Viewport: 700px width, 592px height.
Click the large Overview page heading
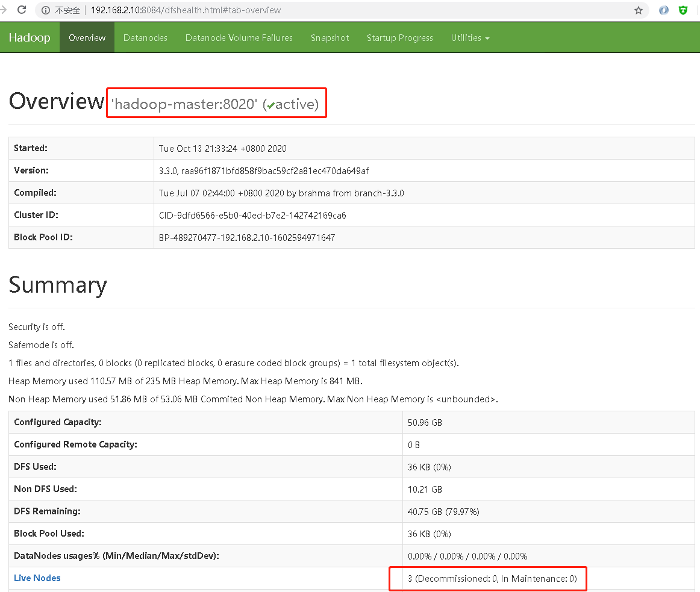pyautogui.click(x=57, y=101)
